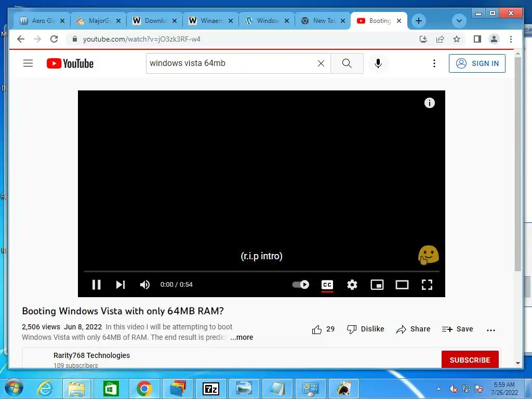Run search with magnifier button
This screenshot has height=399, width=532.
tap(347, 63)
